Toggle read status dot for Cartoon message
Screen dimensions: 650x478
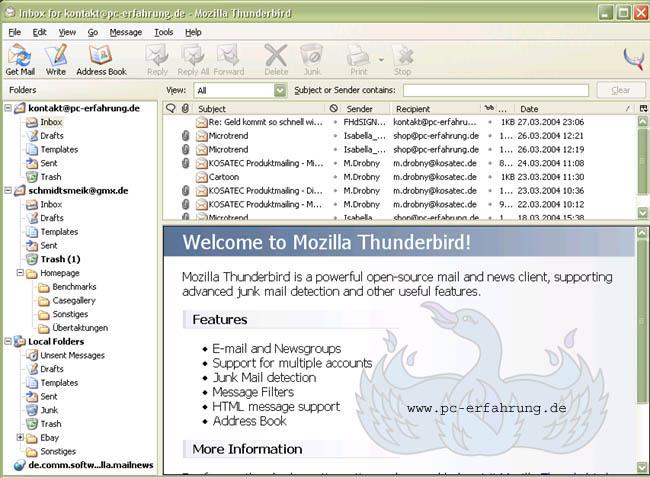click(490, 177)
